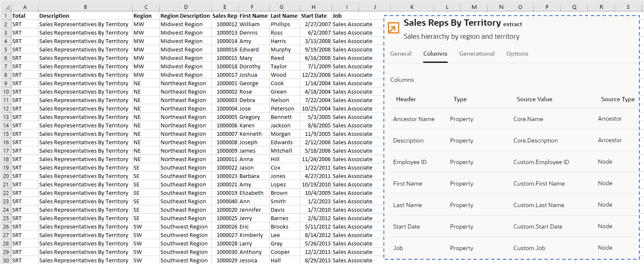Click Custom.Employee ID source value
The width and height of the screenshot is (644, 264).
tap(541, 162)
